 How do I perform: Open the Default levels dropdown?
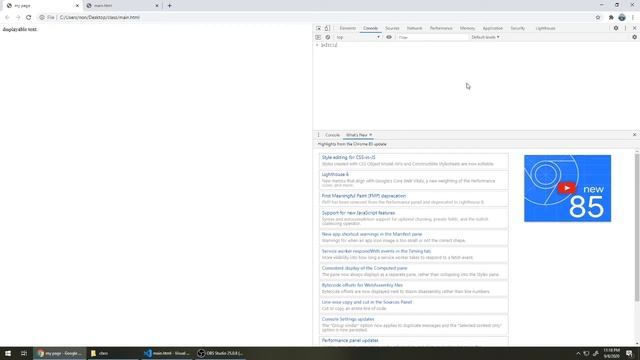(x=485, y=37)
